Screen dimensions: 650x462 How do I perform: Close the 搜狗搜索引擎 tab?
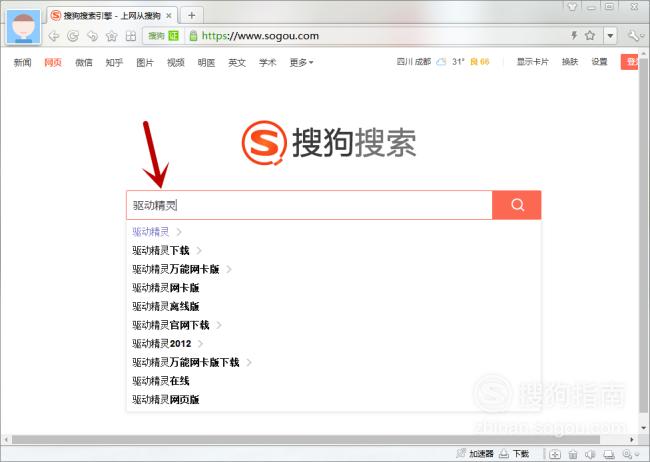[x=169, y=16]
